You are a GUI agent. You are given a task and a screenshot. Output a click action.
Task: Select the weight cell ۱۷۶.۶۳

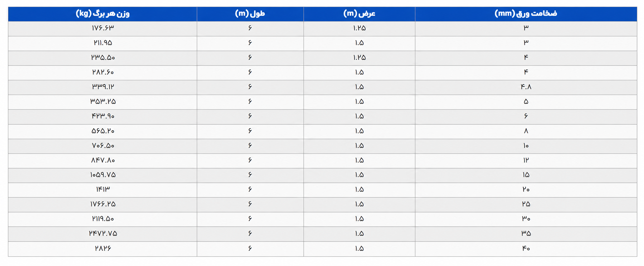pyautogui.click(x=103, y=28)
